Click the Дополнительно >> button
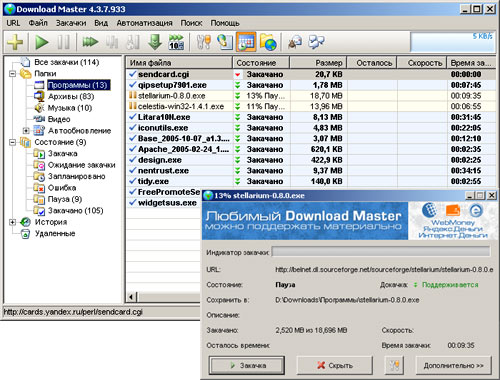 tap(454, 365)
